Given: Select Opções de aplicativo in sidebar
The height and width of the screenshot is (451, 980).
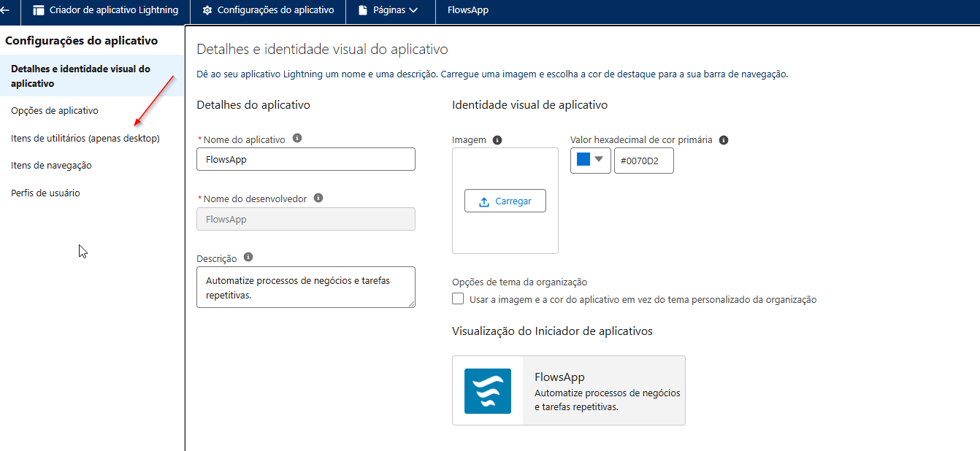Looking at the screenshot, I should 55,111.
